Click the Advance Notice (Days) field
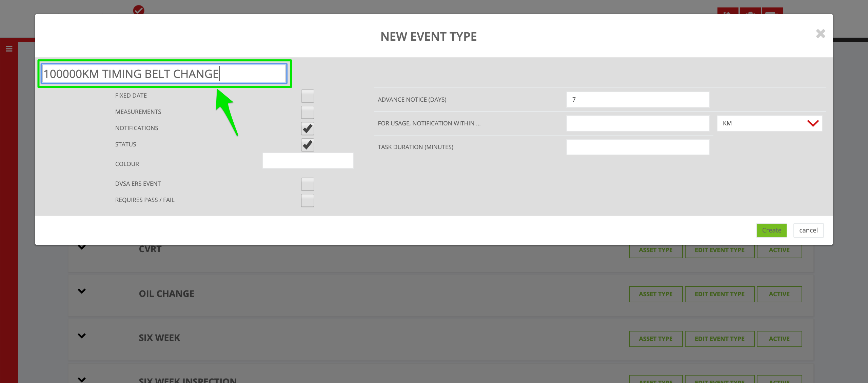 pyautogui.click(x=638, y=100)
